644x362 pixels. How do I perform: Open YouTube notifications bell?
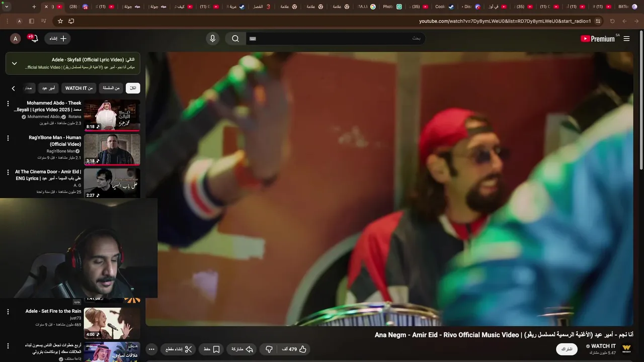click(34, 39)
